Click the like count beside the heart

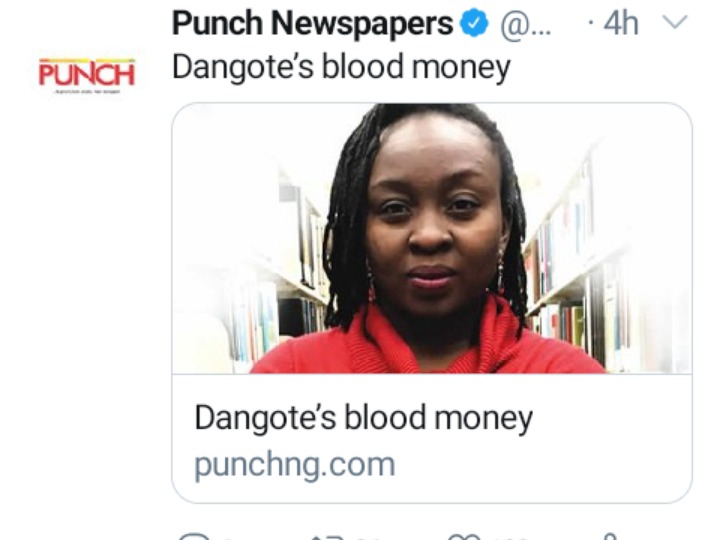point(509,538)
